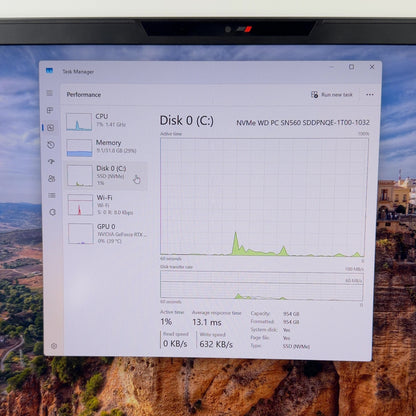
Task: Select the CPU performance entry
Action: tap(106, 121)
